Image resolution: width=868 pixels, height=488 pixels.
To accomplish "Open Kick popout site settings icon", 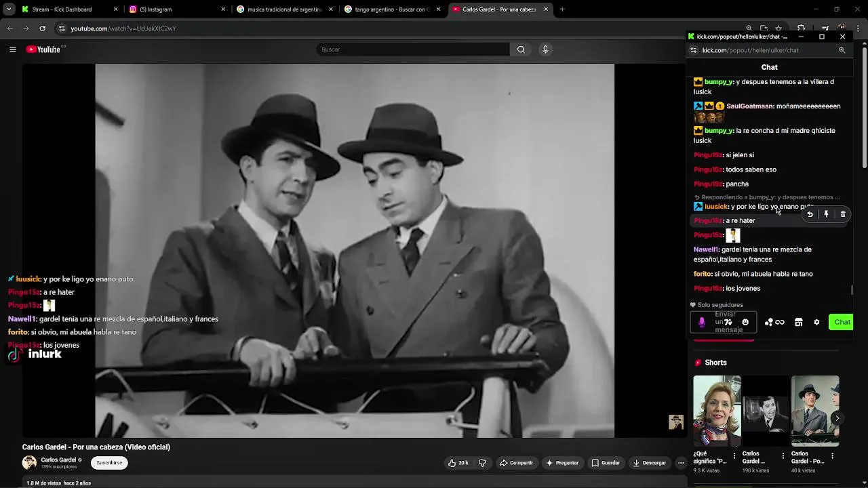I will click(693, 50).
